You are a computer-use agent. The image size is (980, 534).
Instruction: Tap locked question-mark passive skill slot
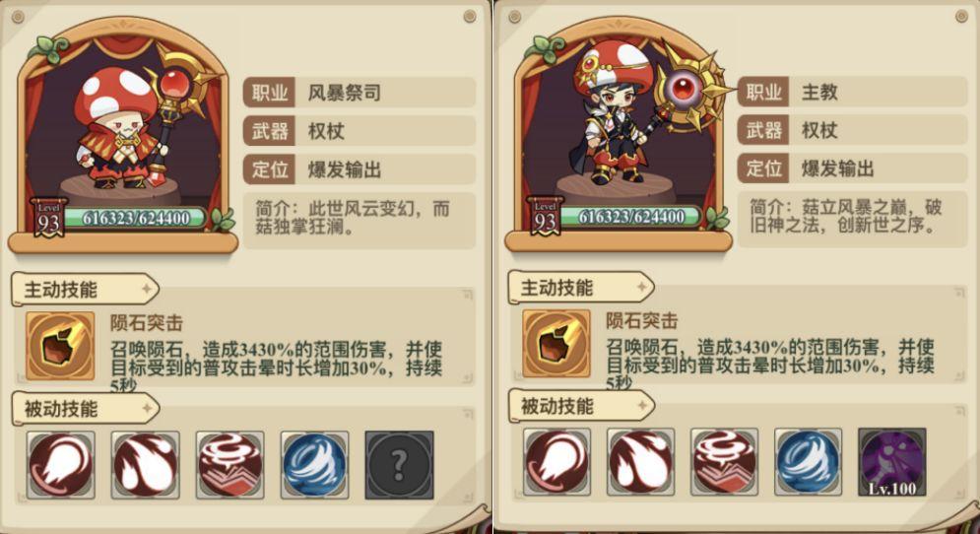(399, 465)
